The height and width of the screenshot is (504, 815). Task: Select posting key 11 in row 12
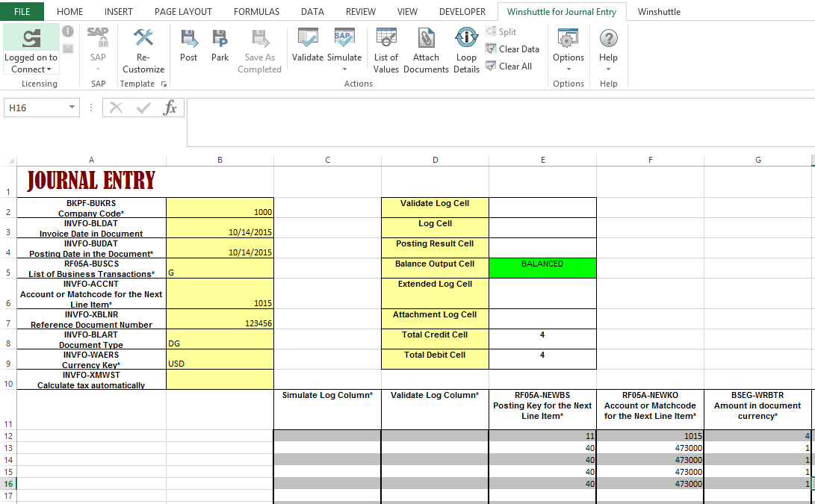pyautogui.click(x=542, y=436)
